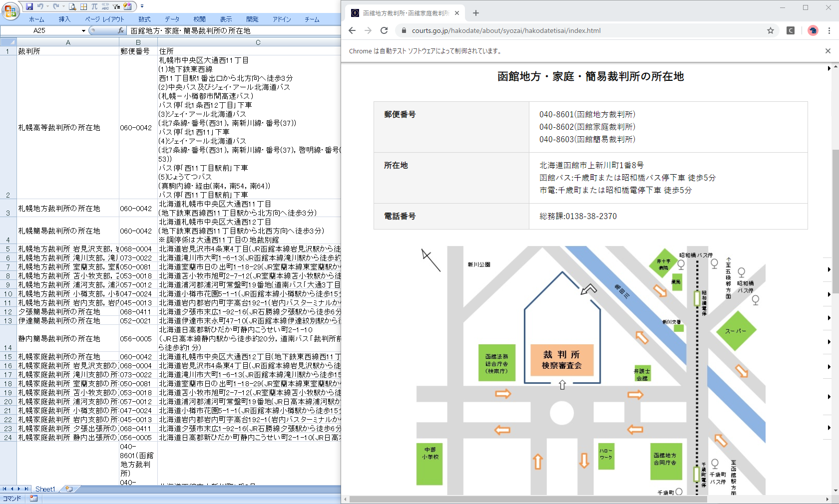Open the Redo dropdown arrow
The height and width of the screenshot is (504, 839).
[x=63, y=6]
